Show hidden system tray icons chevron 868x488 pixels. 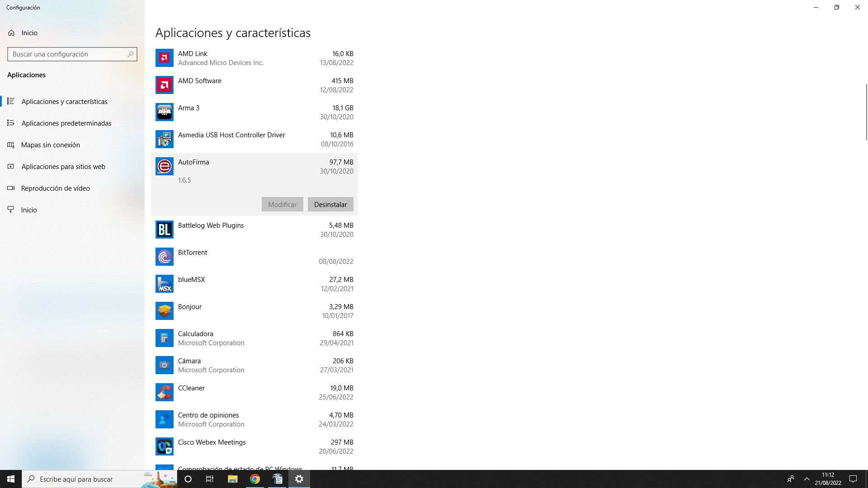pyautogui.click(x=807, y=479)
